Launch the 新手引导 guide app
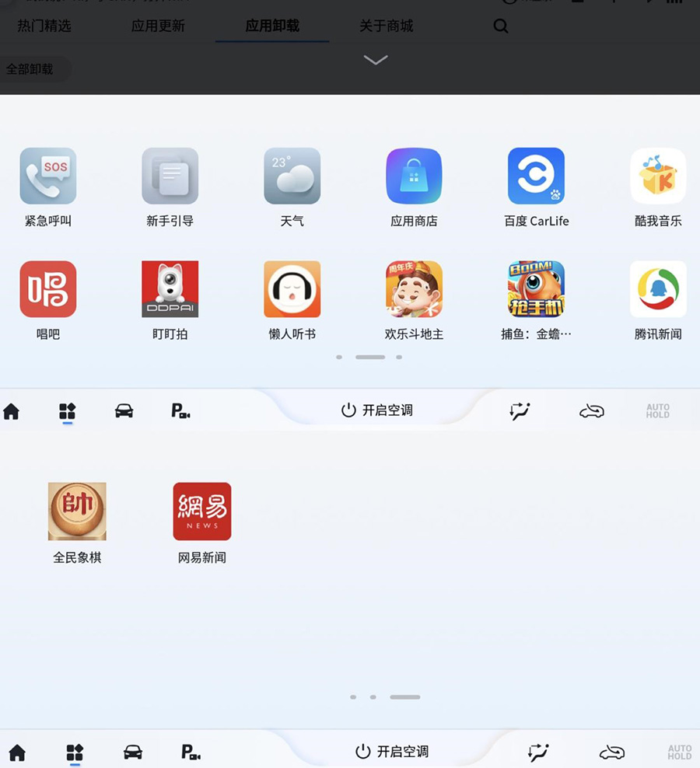The height and width of the screenshot is (768, 700). 170,176
